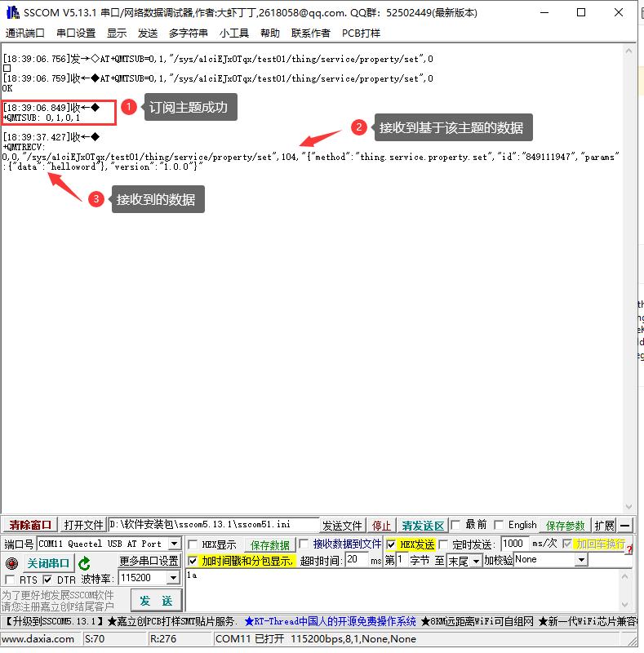Click the 关闭串口 button
The image size is (644, 653).
point(48,563)
